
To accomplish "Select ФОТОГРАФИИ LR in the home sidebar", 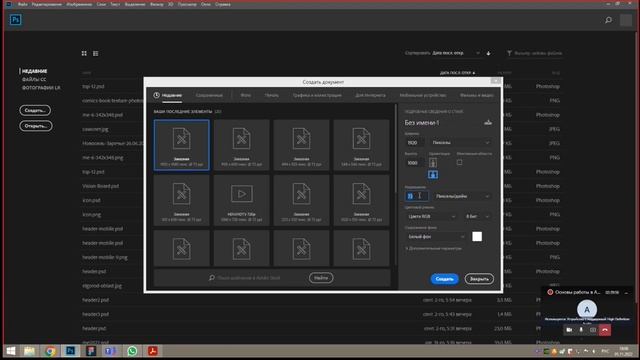I will click(41, 88).
